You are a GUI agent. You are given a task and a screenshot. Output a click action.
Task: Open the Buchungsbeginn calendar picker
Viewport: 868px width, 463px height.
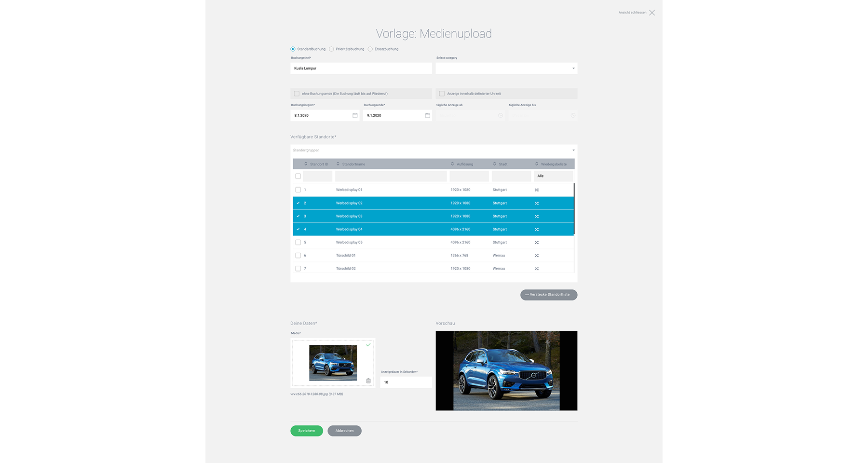coord(355,115)
